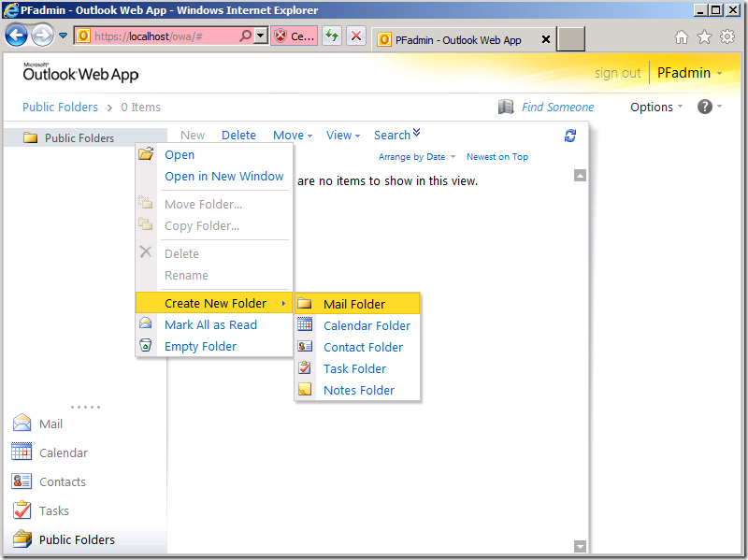Select Task Folder in submenu
Viewport: 748px width, 560px height.
pos(357,368)
